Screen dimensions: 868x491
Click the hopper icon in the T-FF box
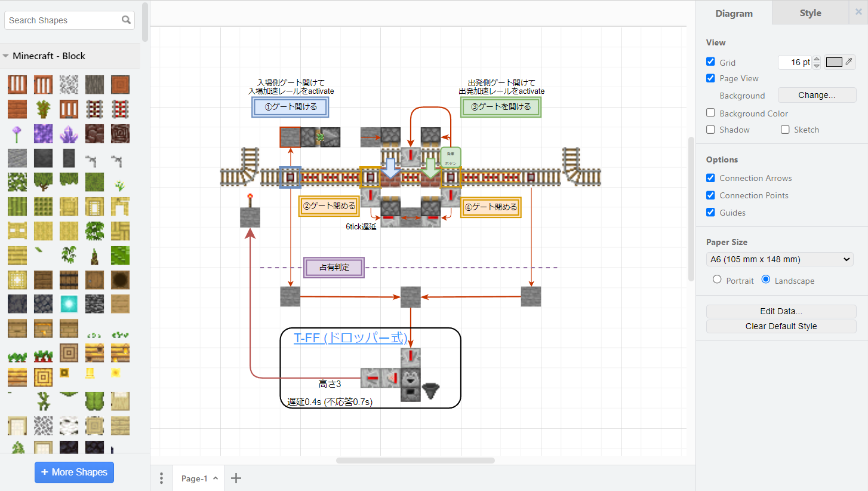pos(431,391)
